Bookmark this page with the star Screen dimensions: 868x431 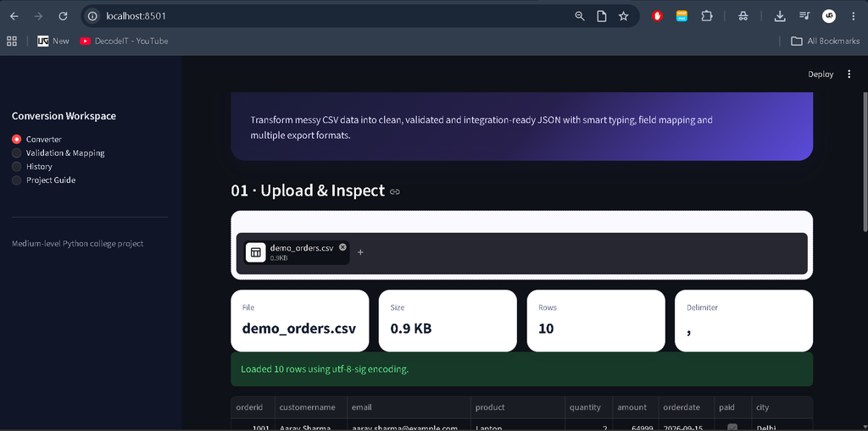pyautogui.click(x=623, y=16)
